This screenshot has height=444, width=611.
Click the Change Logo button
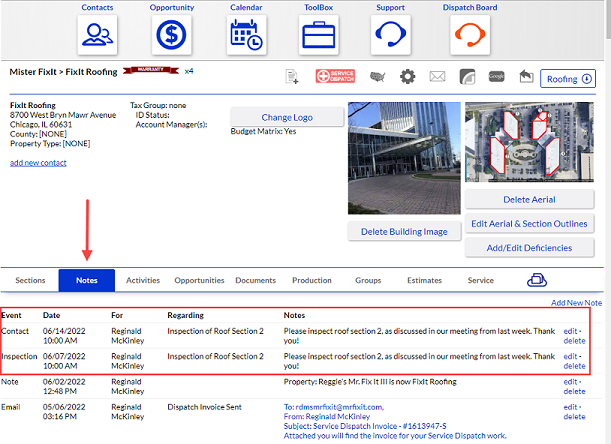[x=287, y=117]
